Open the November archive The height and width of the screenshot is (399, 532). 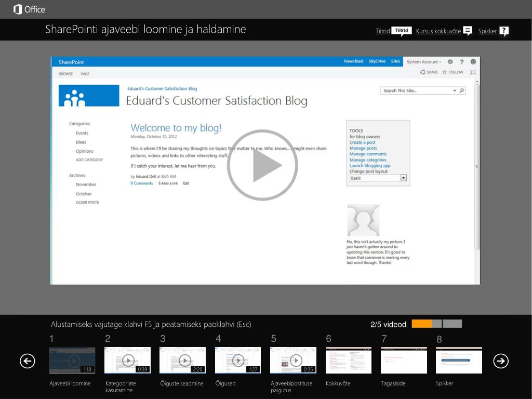(x=86, y=184)
